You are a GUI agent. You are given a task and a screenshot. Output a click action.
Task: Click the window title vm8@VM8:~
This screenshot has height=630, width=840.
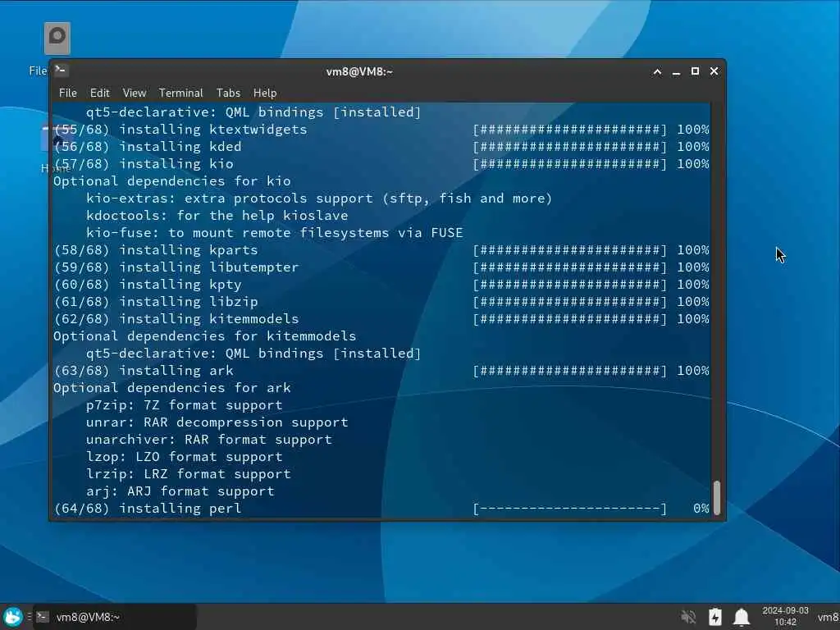point(359,72)
